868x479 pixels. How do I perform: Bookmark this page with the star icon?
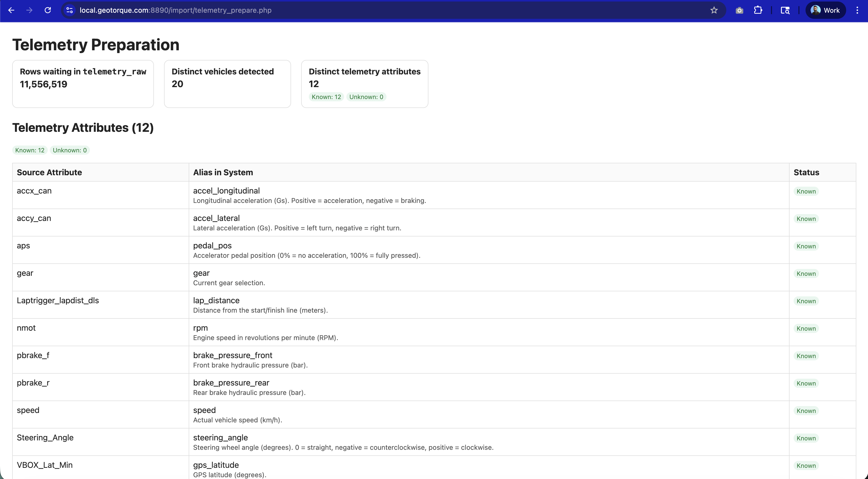(x=714, y=10)
